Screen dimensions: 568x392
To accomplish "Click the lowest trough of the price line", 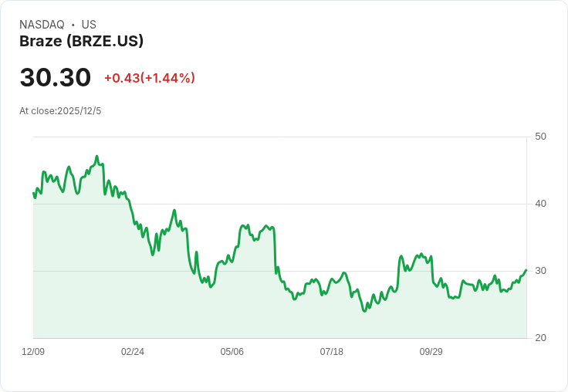I will pos(364,311).
